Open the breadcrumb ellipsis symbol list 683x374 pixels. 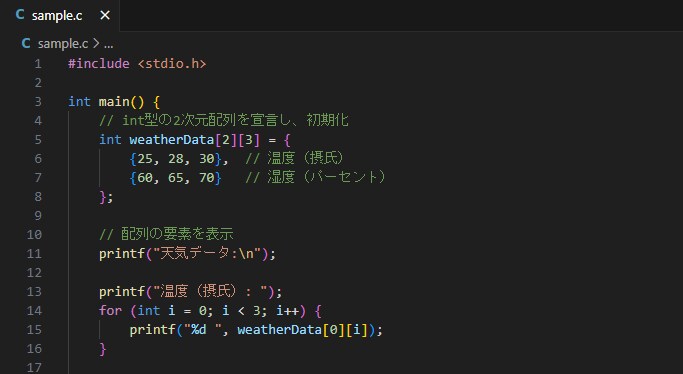[x=108, y=44]
